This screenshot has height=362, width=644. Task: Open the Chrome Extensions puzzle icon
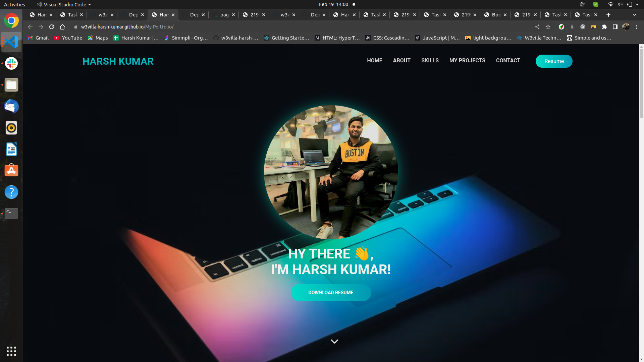(x=604, y=27)
